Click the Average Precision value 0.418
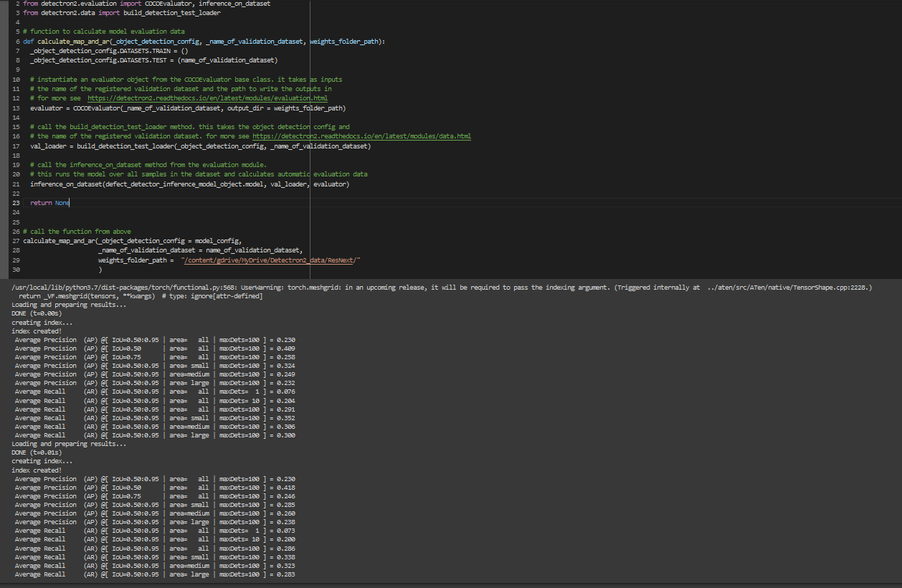 [x=285, y=488]
